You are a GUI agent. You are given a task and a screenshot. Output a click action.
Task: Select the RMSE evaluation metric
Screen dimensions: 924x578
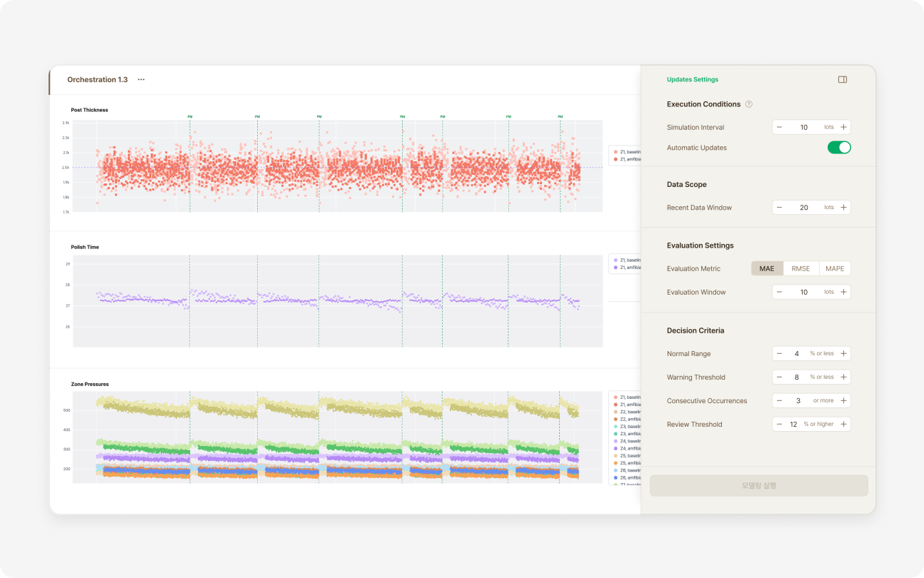pos(801,269)
